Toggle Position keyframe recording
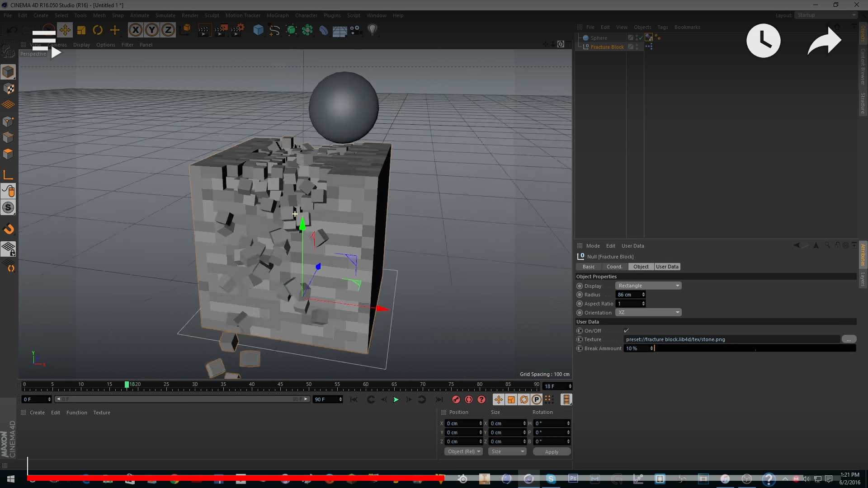Viewport: 868px width, 488px height. tap(498, 399)
